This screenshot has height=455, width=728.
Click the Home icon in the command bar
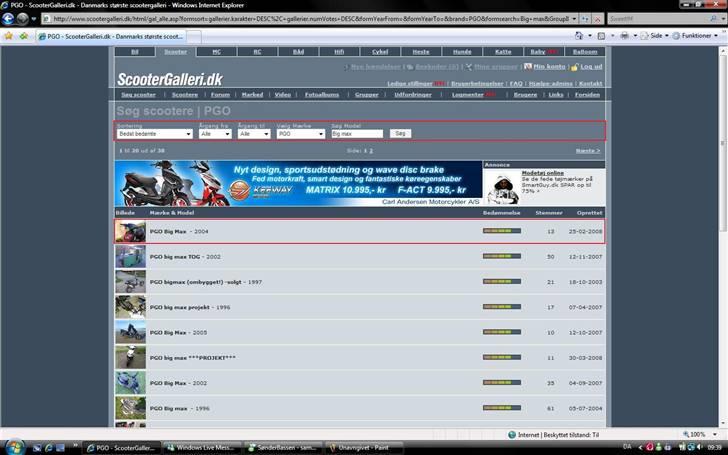pos(578,36)
